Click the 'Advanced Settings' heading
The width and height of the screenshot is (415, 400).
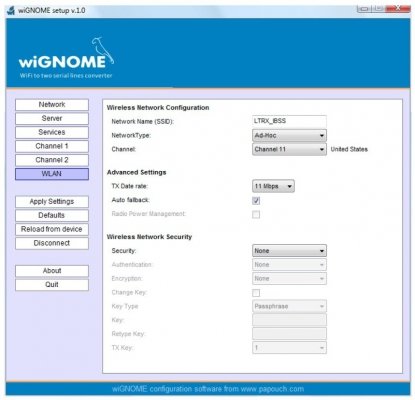click(x=136, y=172)
